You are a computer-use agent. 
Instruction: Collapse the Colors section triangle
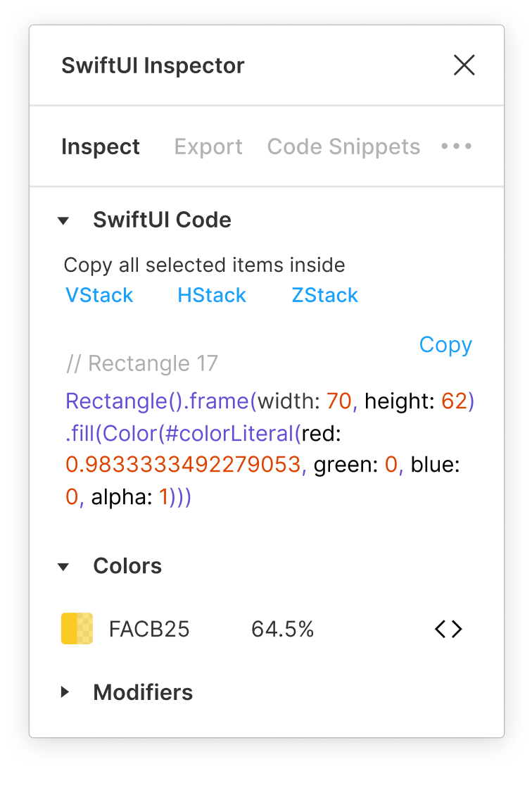click(x=63, y=566)
